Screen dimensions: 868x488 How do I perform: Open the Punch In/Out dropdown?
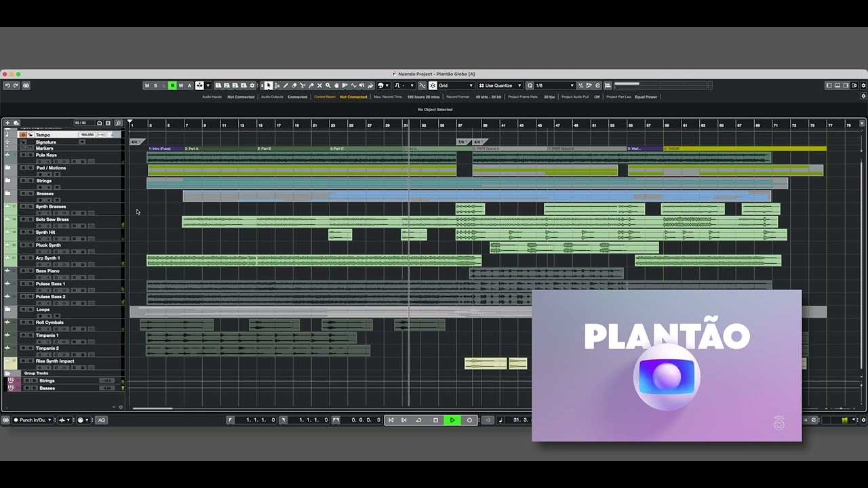33,420
